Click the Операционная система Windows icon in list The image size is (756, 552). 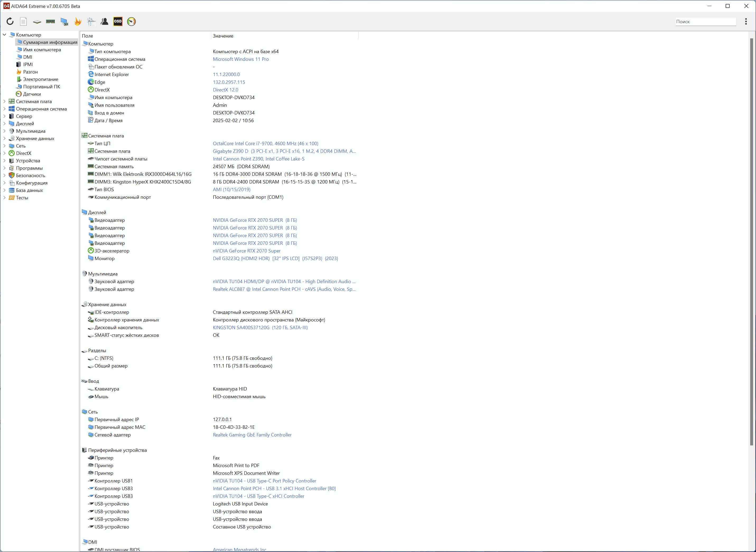[91, 59]
